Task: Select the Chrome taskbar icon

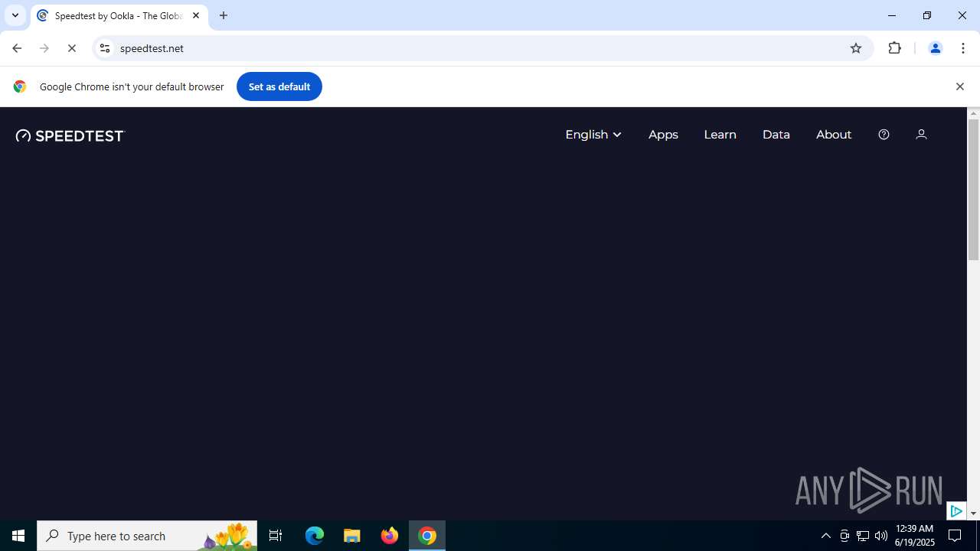Action: tap(427, 536)
